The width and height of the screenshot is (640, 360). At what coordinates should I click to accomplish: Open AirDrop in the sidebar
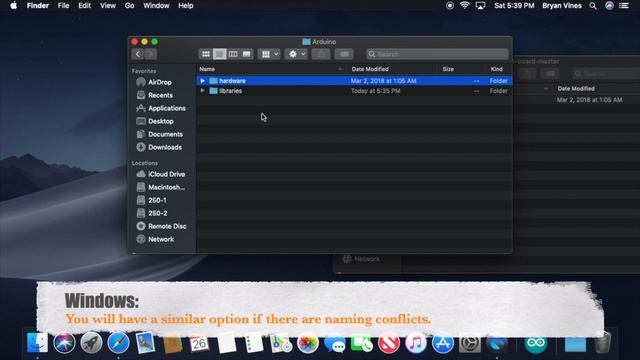(x=160, y=82)
